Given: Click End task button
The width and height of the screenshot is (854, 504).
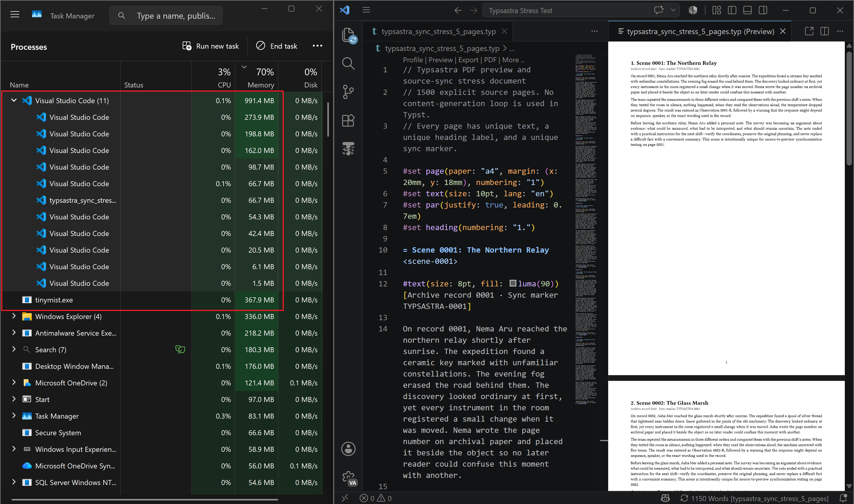Looking at the screenshot, I should pos(277,46).
